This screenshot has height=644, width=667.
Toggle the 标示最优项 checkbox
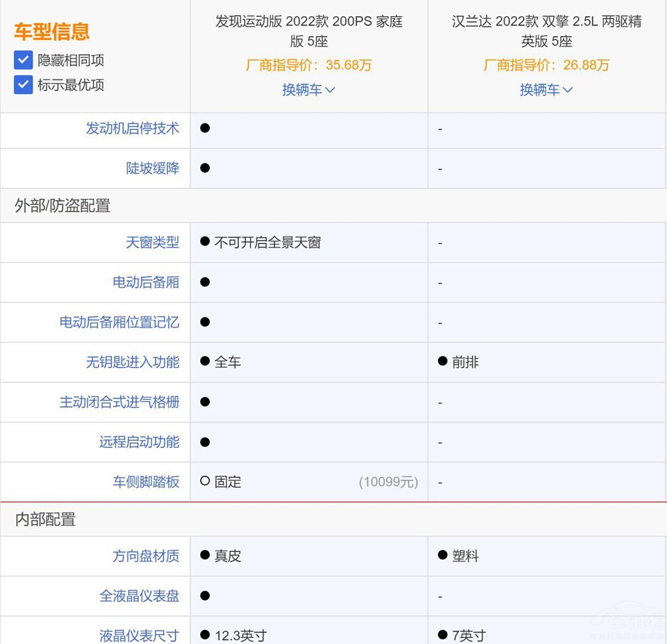click(x=23, y=85)
